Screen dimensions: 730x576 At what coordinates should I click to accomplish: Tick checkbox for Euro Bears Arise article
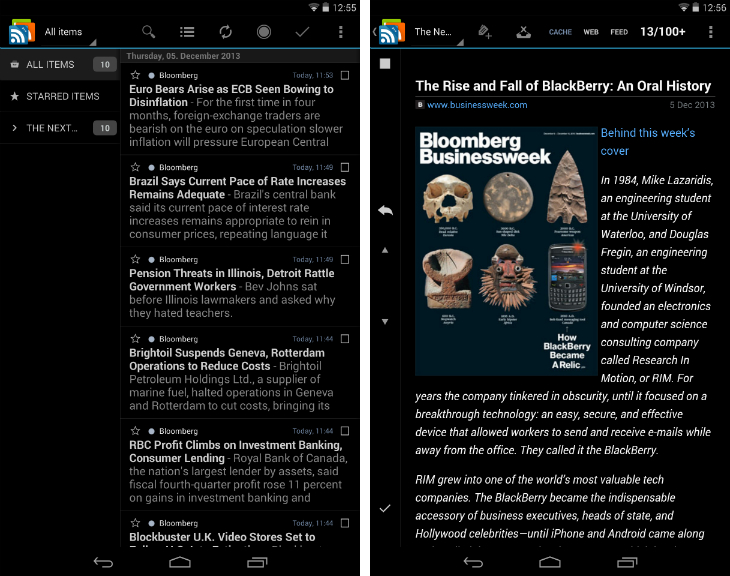(345, 75)
